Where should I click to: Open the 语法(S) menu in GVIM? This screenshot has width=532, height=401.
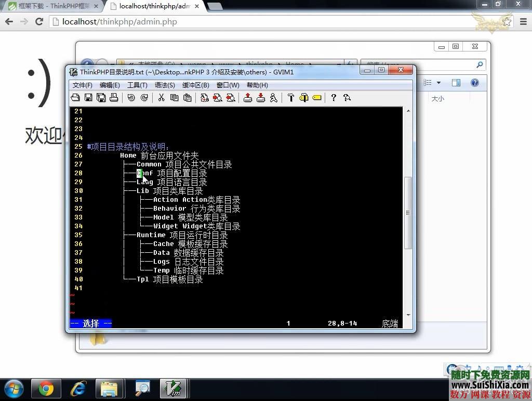165,85
